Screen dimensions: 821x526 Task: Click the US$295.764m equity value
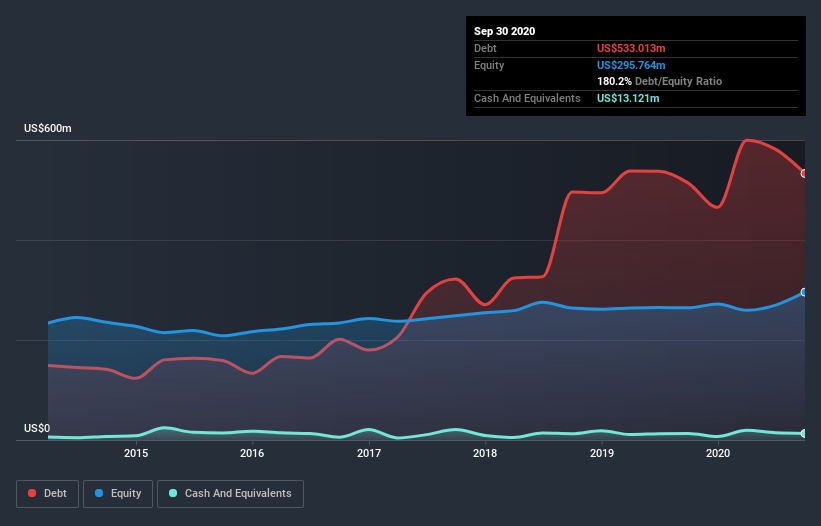click(x=631, y=65)
